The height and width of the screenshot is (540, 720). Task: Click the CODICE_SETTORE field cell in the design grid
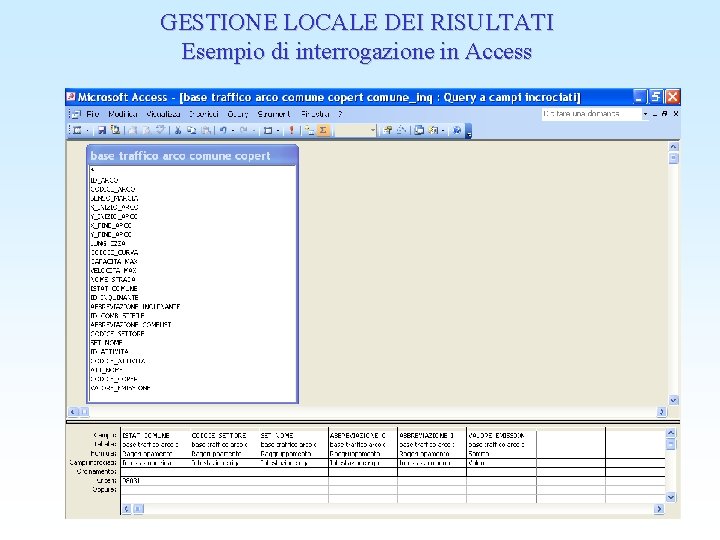click(x=225, y=435)
